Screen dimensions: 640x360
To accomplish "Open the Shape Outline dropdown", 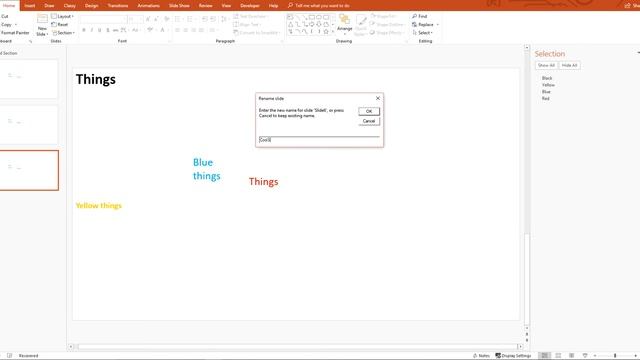I will pos(387,24).
